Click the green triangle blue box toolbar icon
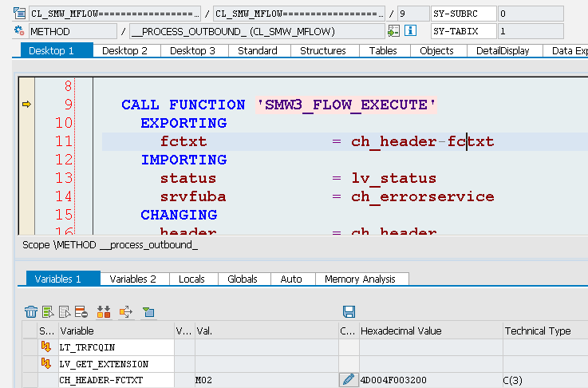 coord(148,312)
